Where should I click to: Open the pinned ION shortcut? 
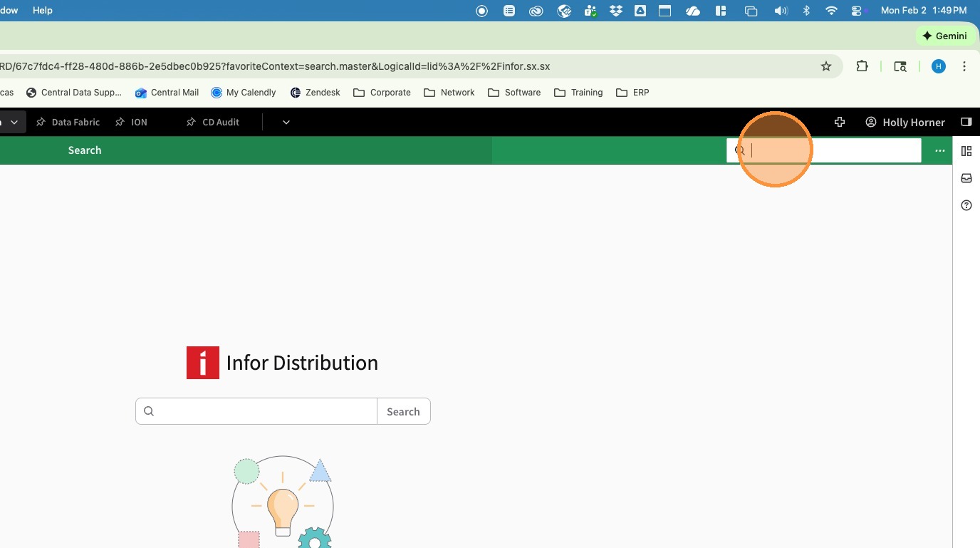[132, 122]
